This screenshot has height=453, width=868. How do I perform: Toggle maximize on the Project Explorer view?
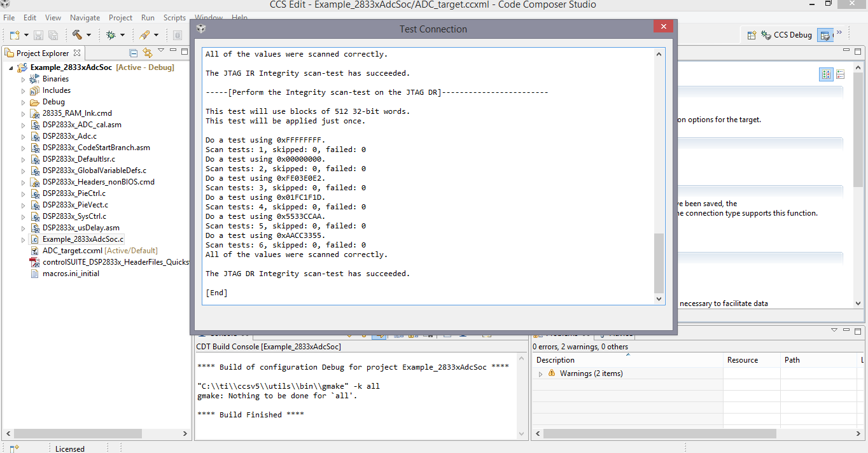coord(184,52)
